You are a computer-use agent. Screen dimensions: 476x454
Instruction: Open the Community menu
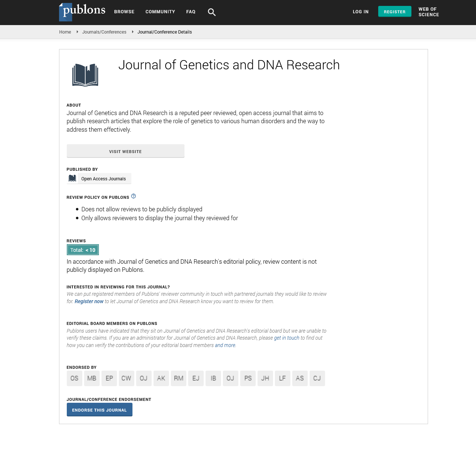160,12
